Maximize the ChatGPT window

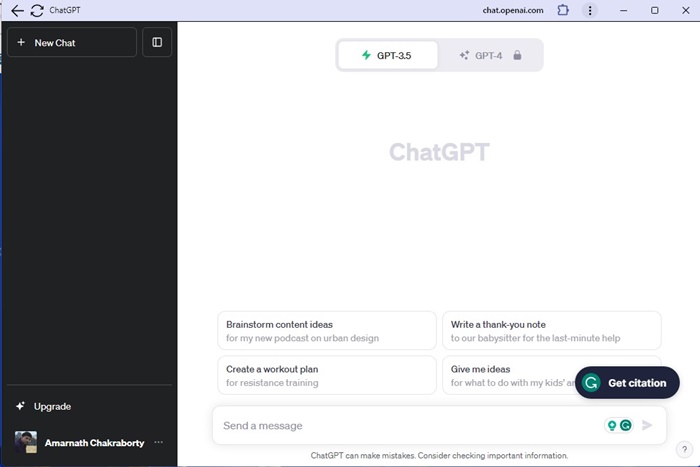654,10
